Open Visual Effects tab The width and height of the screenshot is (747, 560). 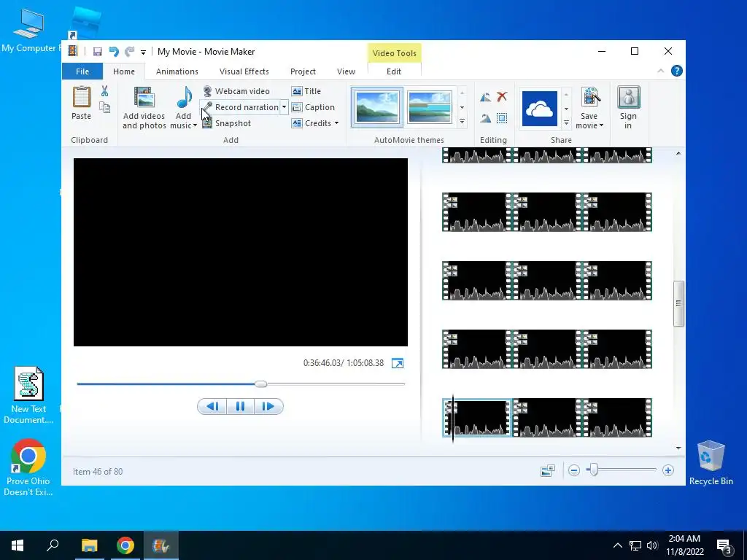click(x=244, y=71)
